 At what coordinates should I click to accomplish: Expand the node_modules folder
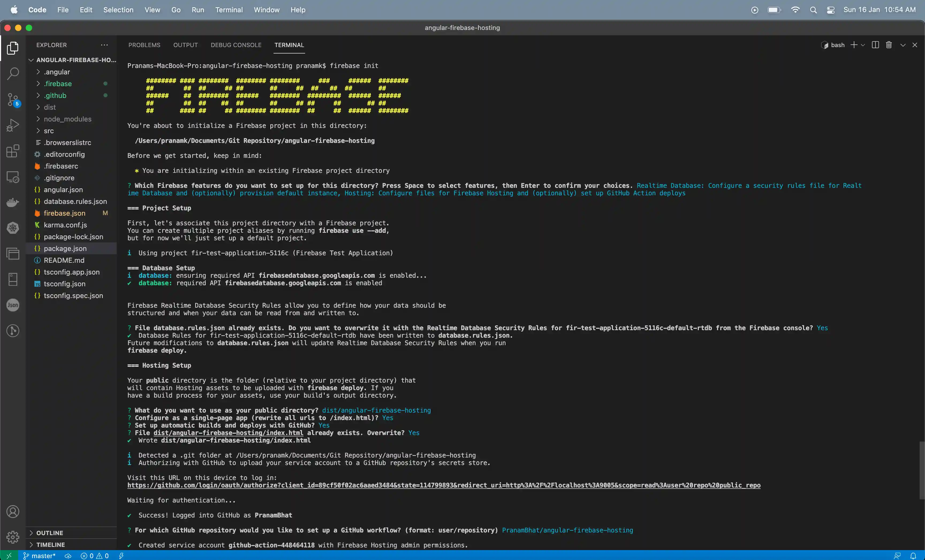(67, 119)
